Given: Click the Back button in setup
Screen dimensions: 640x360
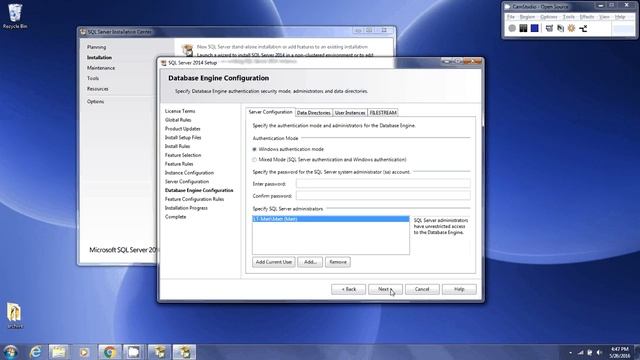Looking at the screenshot, I should [x=349, y=289].
